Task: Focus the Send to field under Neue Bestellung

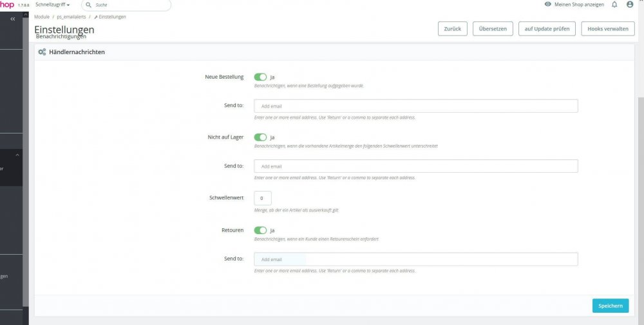Action: pos(416,106)
